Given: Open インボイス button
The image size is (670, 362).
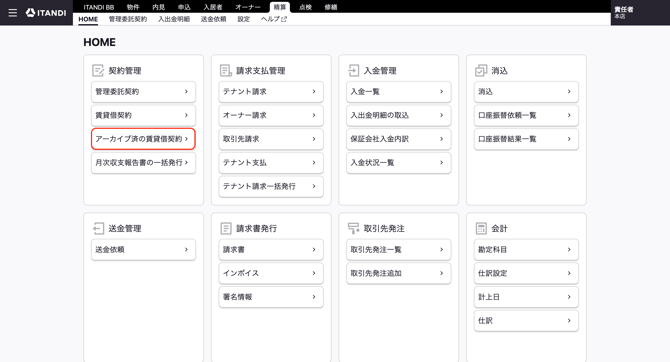Looking at the screenshot, I should (x=271, y=273).
